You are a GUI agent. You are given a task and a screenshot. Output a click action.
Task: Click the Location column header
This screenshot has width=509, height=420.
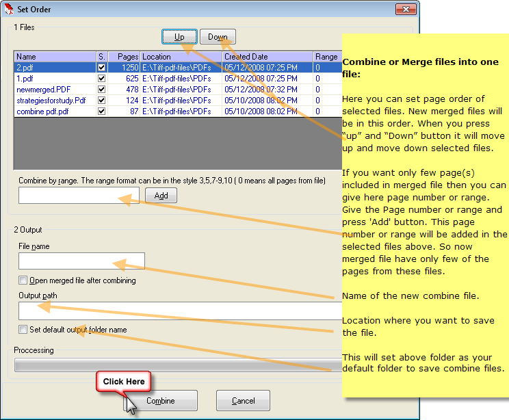pos(181,57)
